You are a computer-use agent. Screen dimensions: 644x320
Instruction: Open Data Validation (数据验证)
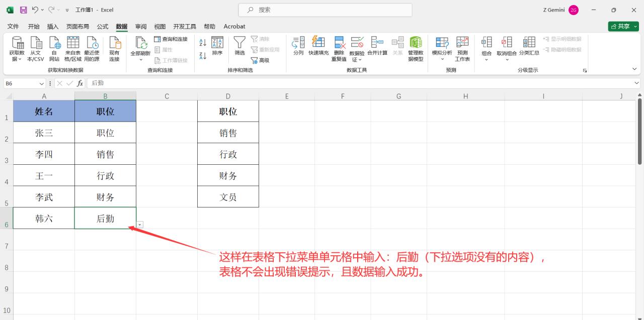click(x=357, y=49)
